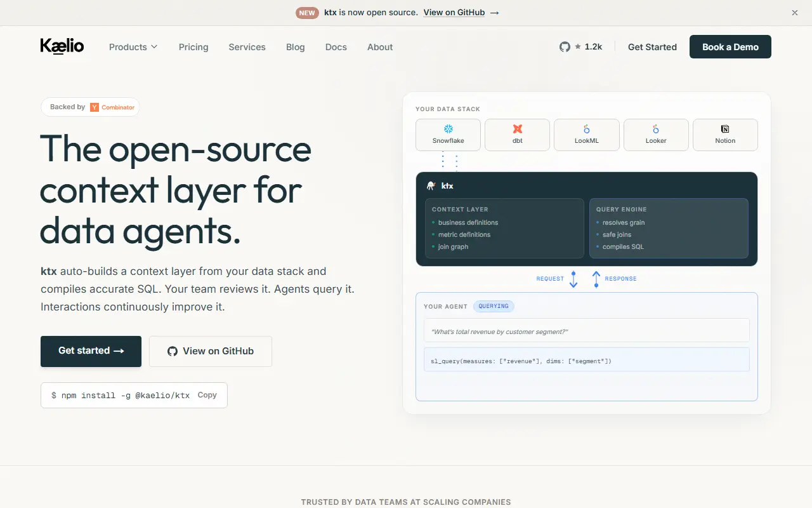Click the NEW badge in banner

pyautogui.click(x=307, y=13)
